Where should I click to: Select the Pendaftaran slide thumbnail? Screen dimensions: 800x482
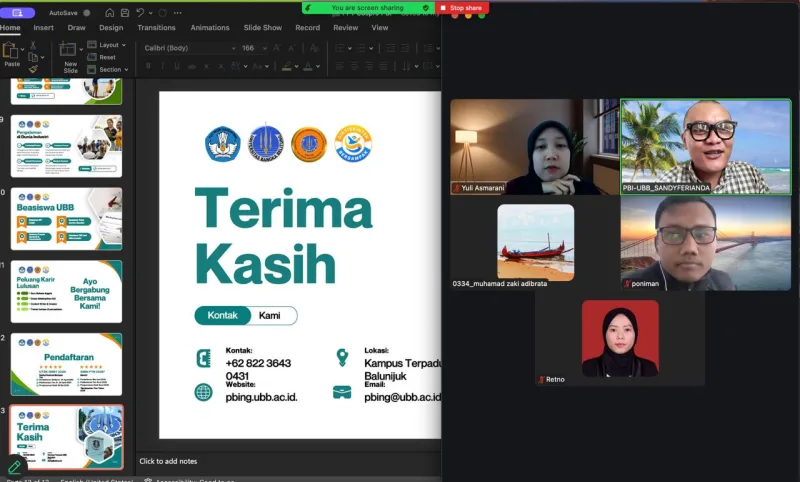(x=66, y=365)
